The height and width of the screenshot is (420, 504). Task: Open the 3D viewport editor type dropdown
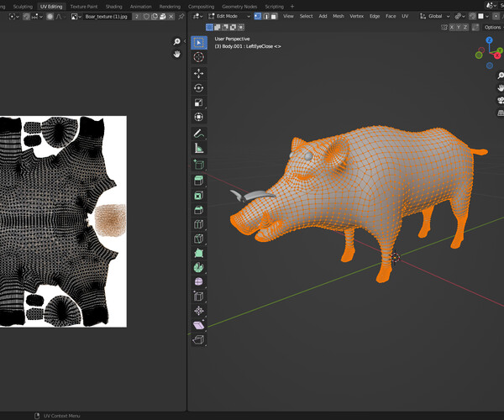[197, 16]
